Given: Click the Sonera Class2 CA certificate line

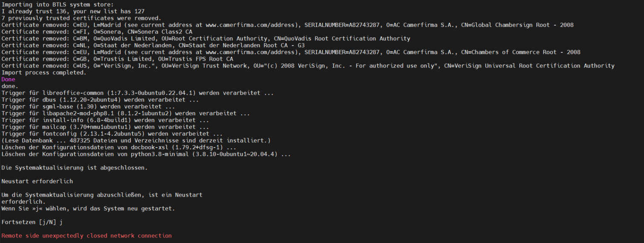Looking at the screenshot, I should pos(97,32).
